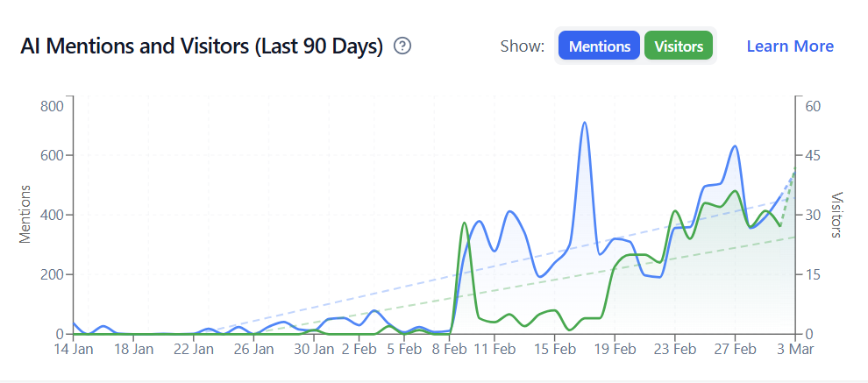Screen dimensions: 868x383
Task: Click the '45' value on the Visitors axis
Action: click(812, 156)
